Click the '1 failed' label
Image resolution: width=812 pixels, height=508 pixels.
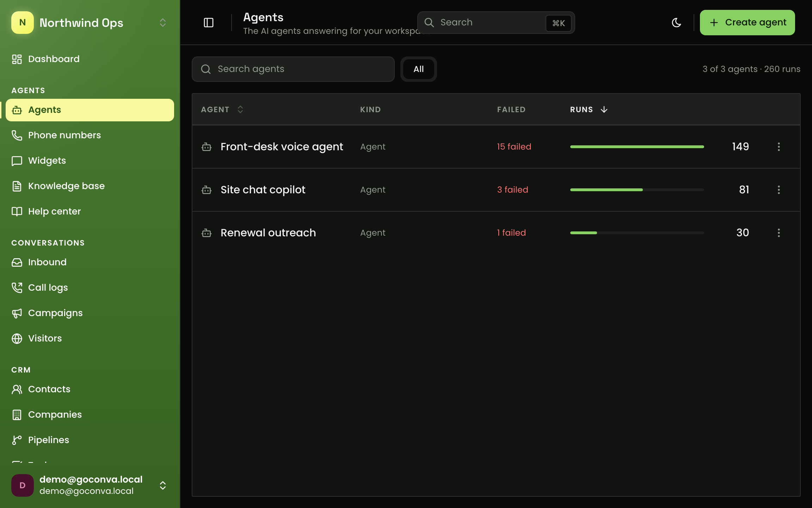(x=511, y=233)
